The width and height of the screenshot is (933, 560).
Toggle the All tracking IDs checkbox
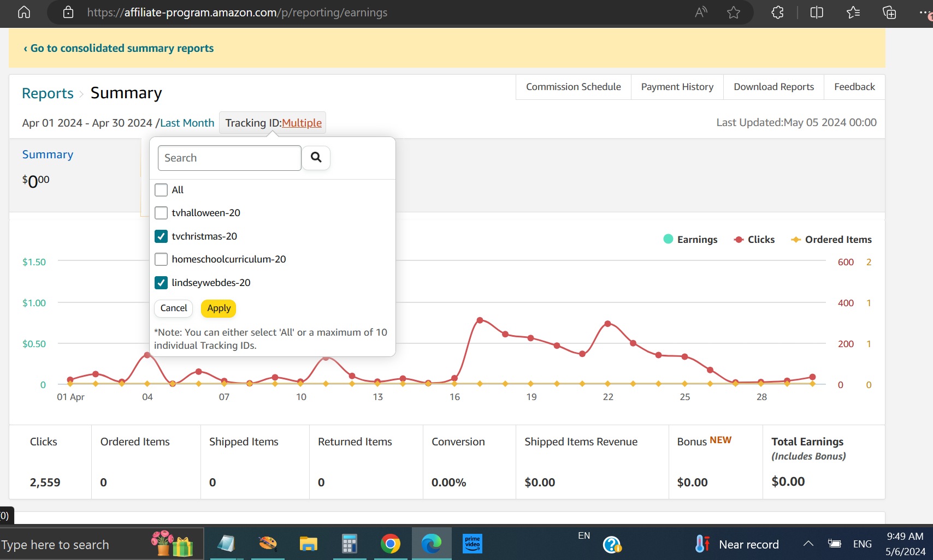click(x=161, y=190)
